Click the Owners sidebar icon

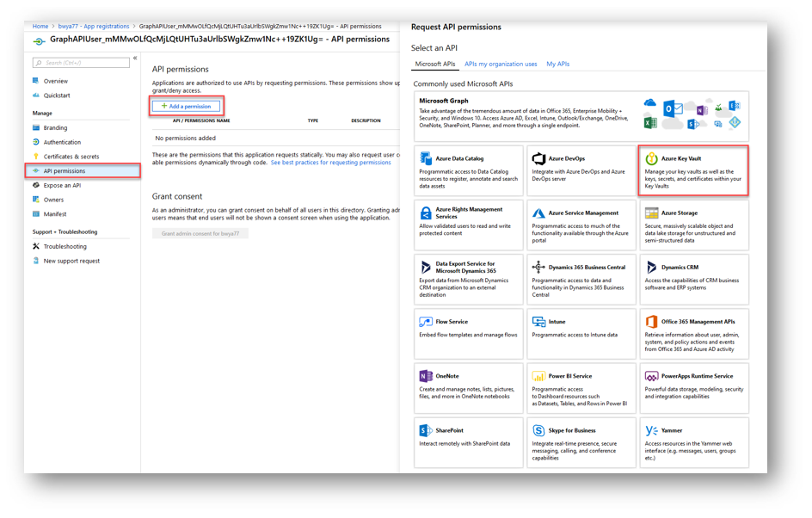pyautogui.click(x=36, y=200)
